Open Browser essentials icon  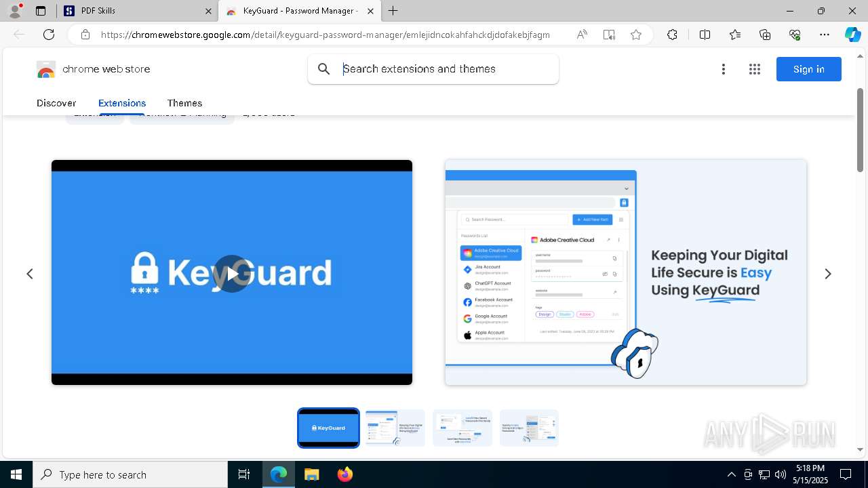pos(795,35)
